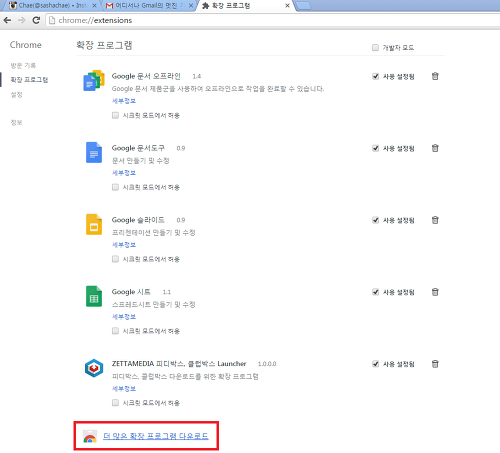Close the Instagram Chae tab
This screenshot has width=500, height=453.
pos(94,6)
